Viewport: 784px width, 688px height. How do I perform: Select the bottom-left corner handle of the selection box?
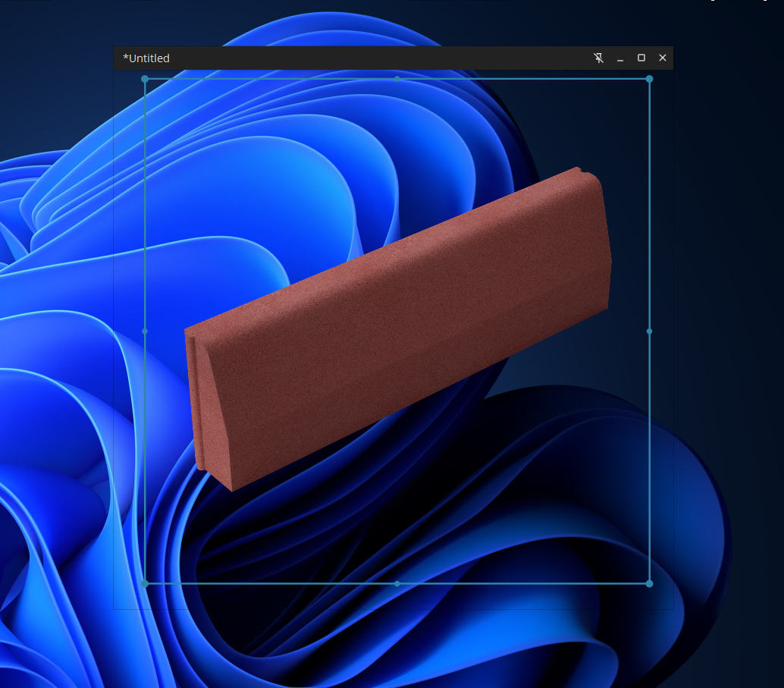(x=145, y=583)
